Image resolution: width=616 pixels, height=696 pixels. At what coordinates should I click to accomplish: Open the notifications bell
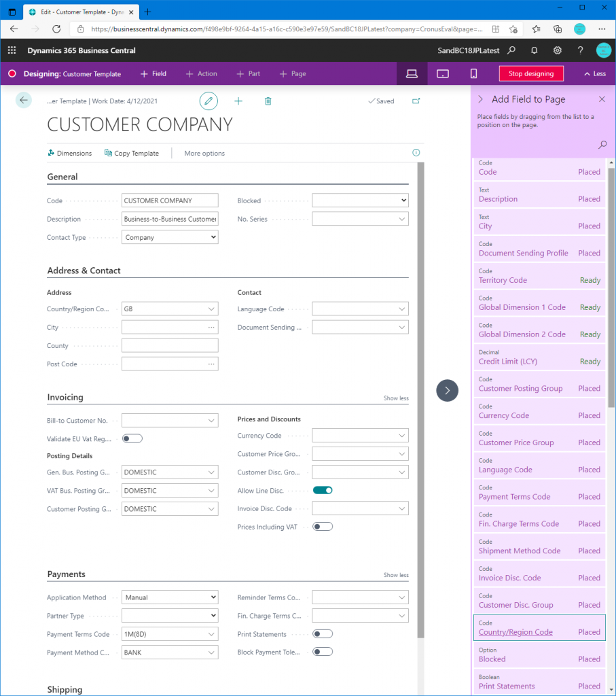535,50
